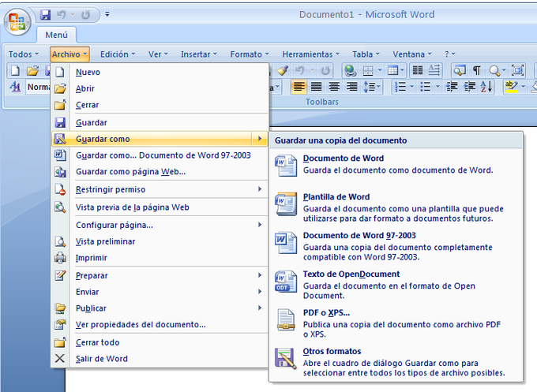
Task: Click the Plantilla de Word icon
Action: pyautogui.click(x=286, y=203)
